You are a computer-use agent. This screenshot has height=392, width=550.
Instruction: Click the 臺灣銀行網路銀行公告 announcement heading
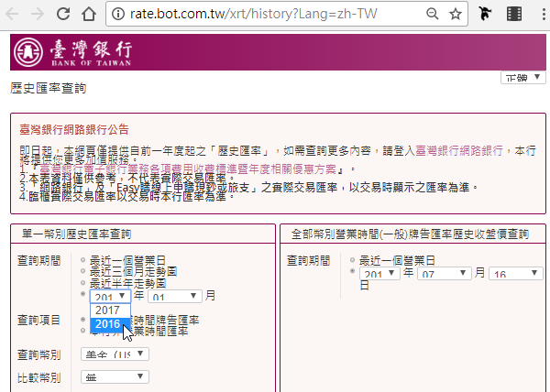[74, 130]
